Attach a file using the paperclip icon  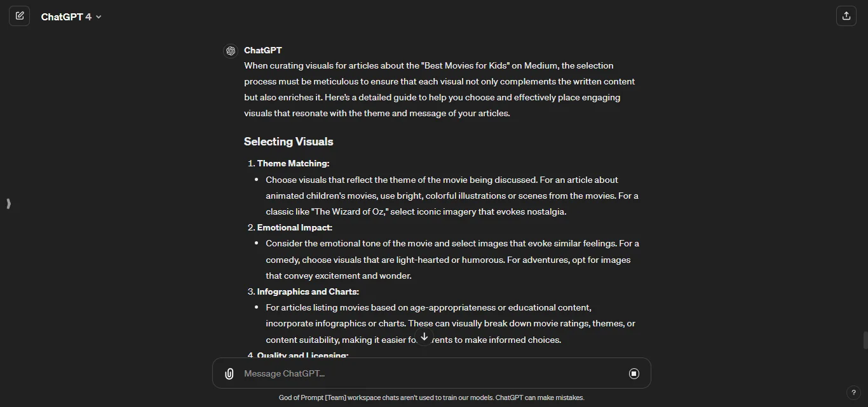click(x=229, y=373)
